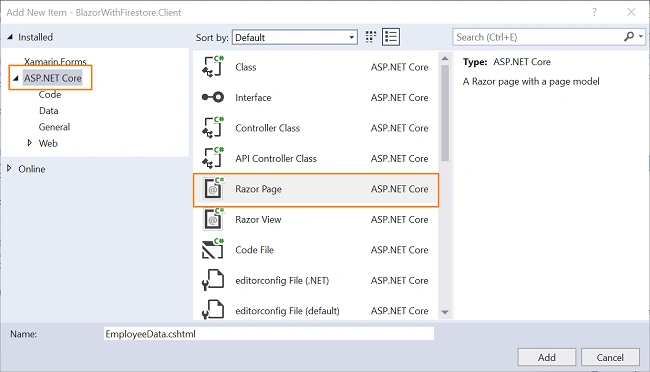Screen dimensions: 650x372
Task: Select the Online label
Action: [32, 169]
